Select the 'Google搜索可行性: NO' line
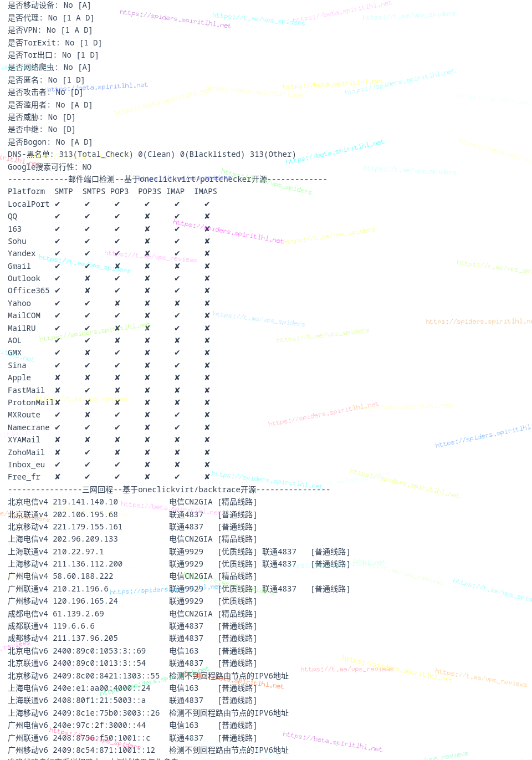 [50, 167]
